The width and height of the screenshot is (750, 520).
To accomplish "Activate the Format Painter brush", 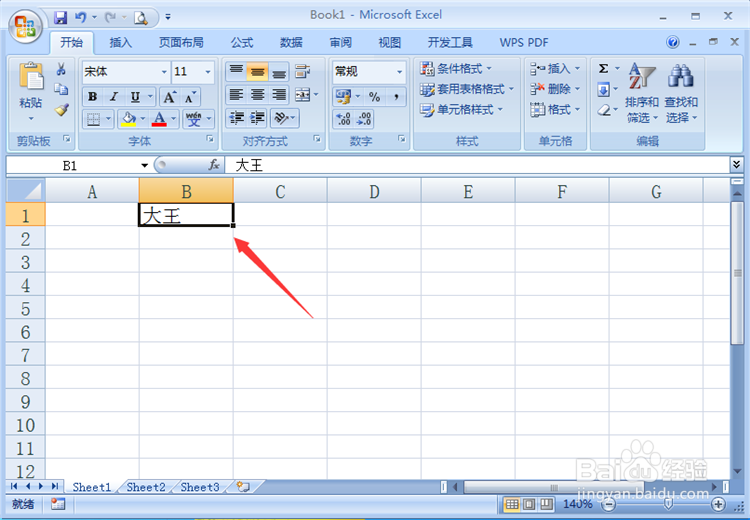I will pos(61,110).
